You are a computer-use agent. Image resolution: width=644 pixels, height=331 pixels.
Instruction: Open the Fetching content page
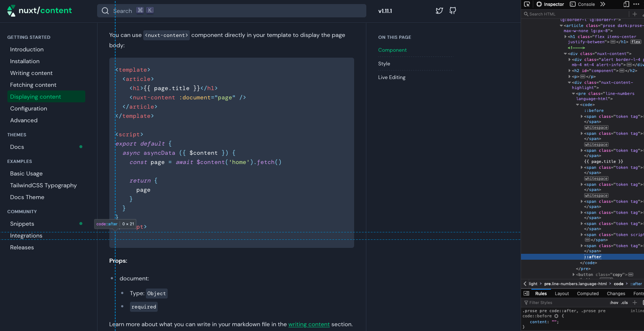33,85
